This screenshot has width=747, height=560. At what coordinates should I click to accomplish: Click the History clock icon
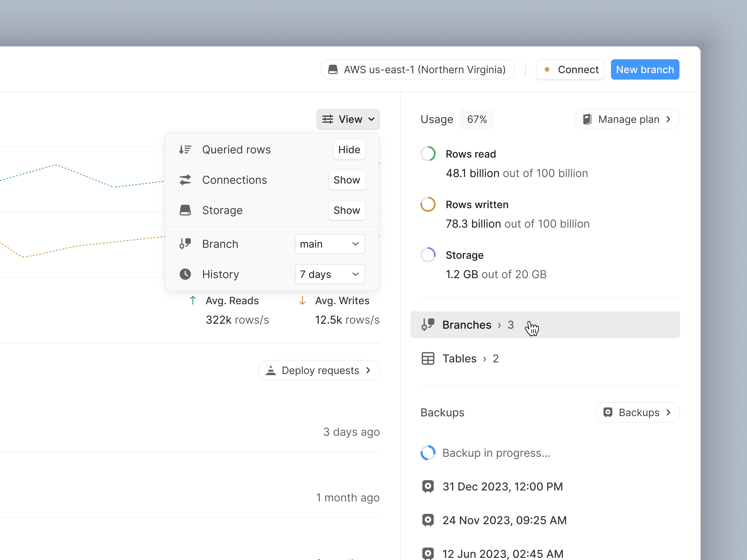pos(185,274)
